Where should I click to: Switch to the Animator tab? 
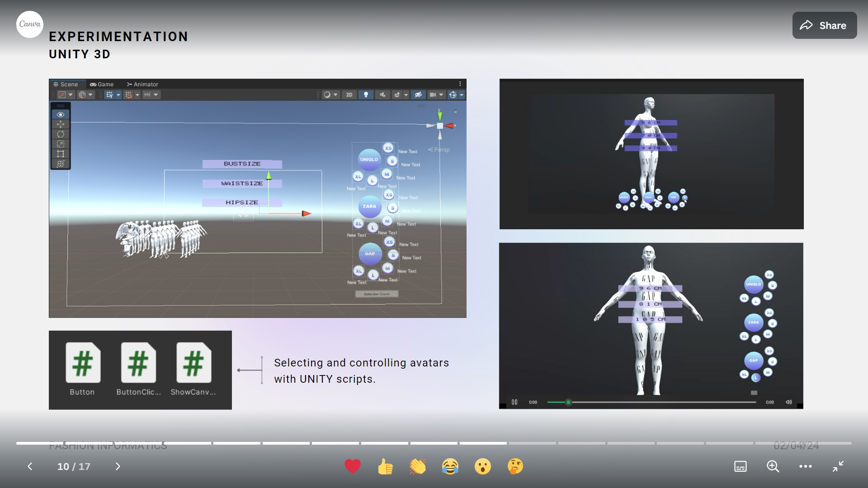[143, 84]
